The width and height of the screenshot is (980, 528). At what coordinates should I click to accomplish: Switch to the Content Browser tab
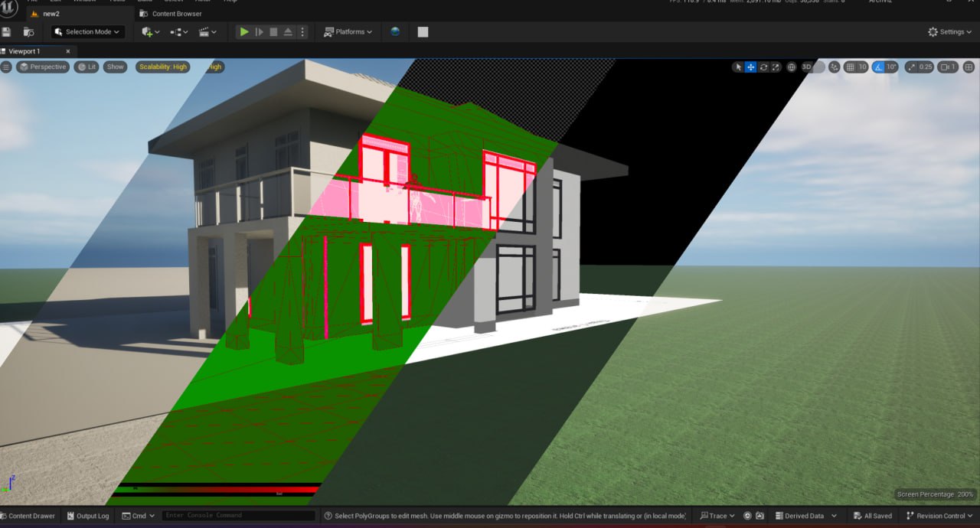(171, 14)
